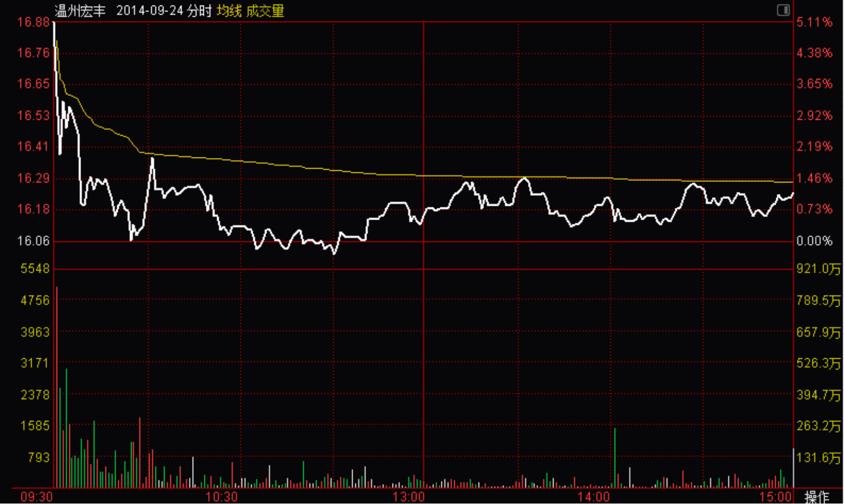
Task: Click the 921.0万 turnover axis label
Action: tap(819, 269)
